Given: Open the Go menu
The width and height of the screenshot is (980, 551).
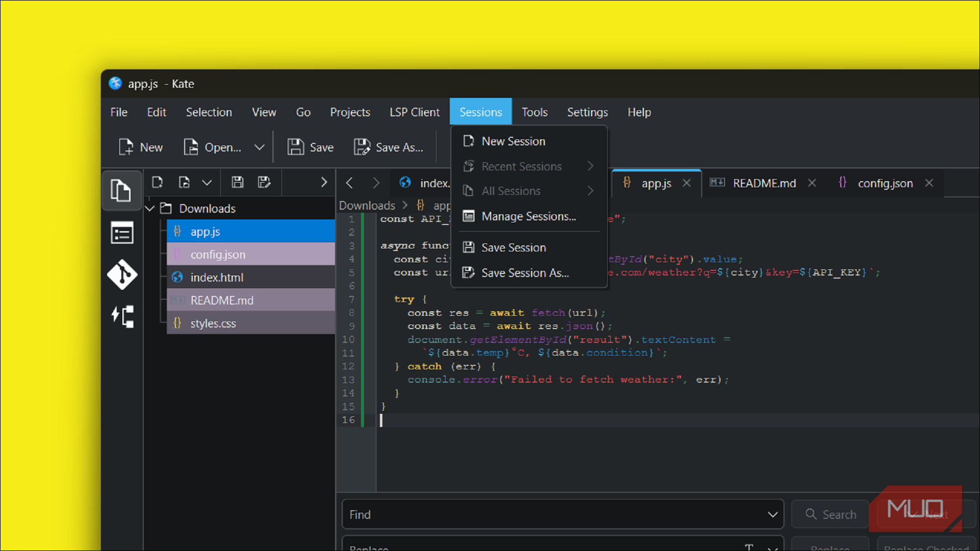Looking at the screenshot, I should pos(303,112).
